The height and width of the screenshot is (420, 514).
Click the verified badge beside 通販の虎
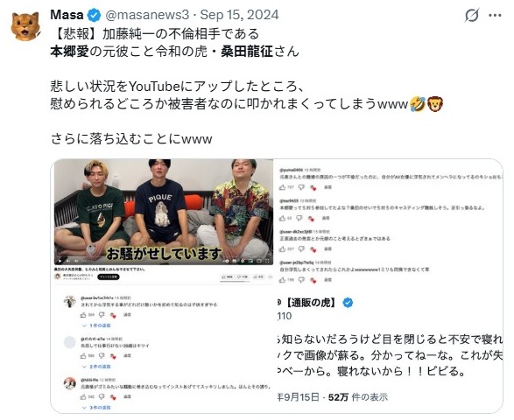pos(348,303)
